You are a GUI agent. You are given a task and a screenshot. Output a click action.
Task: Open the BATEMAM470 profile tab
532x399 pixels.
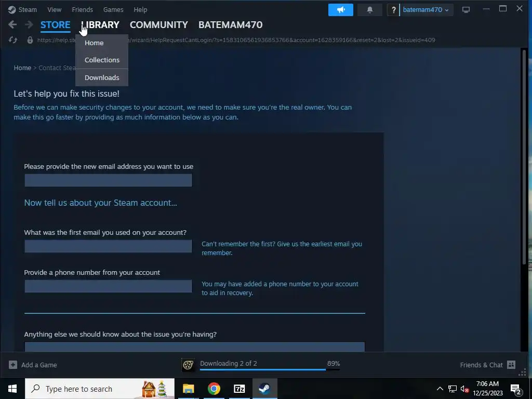coord(230,25)
